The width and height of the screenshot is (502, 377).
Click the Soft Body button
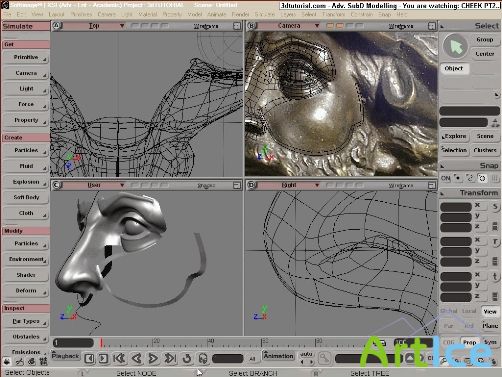pyautogui.click(x=26, y=197)
